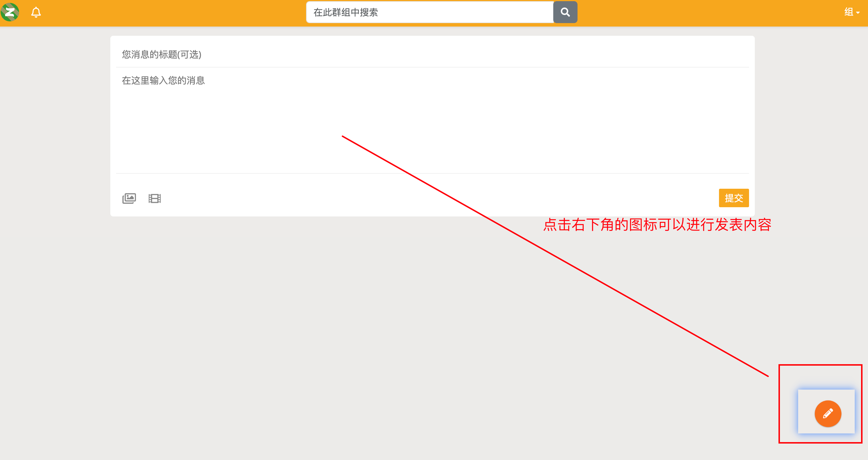Click the green Z site logo
868x460 pixels.
[10, 12]
